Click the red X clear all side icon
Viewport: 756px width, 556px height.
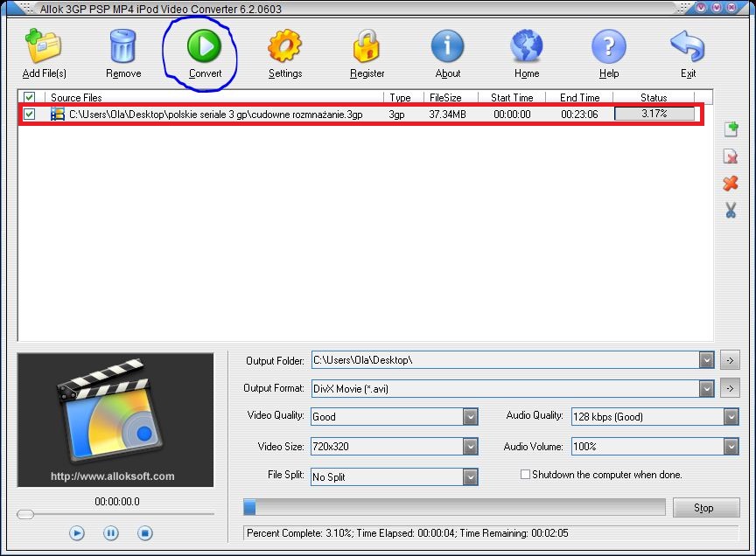click(x=731, y=183)
